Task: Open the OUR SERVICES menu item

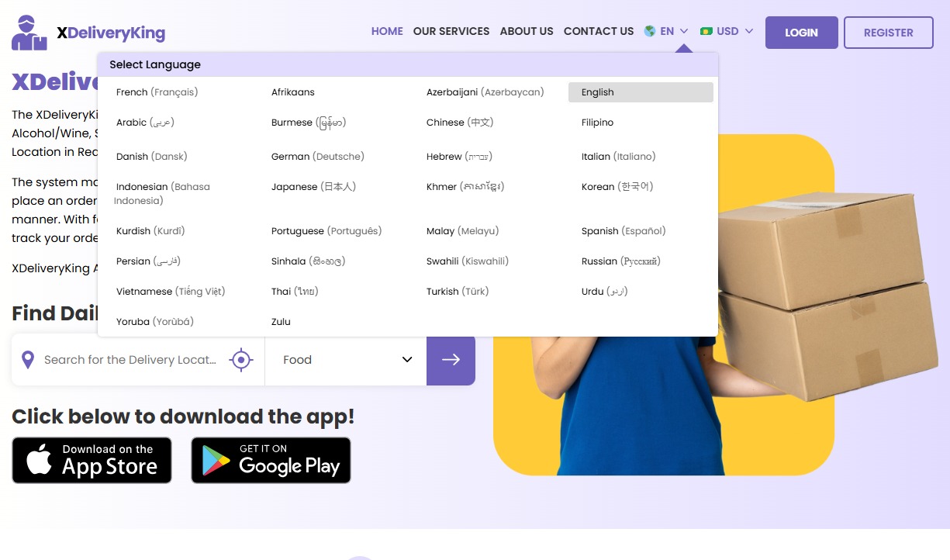Action: tap(451, 31)
